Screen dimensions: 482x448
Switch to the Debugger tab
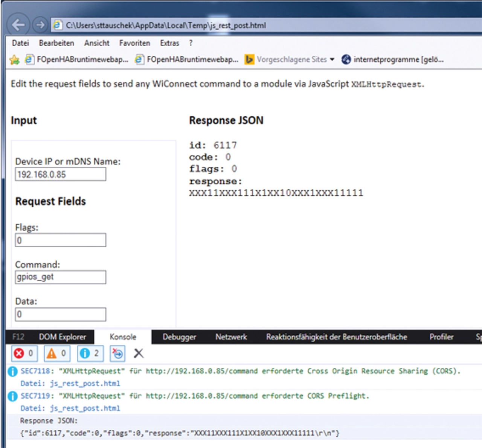[x=179, y=337]
